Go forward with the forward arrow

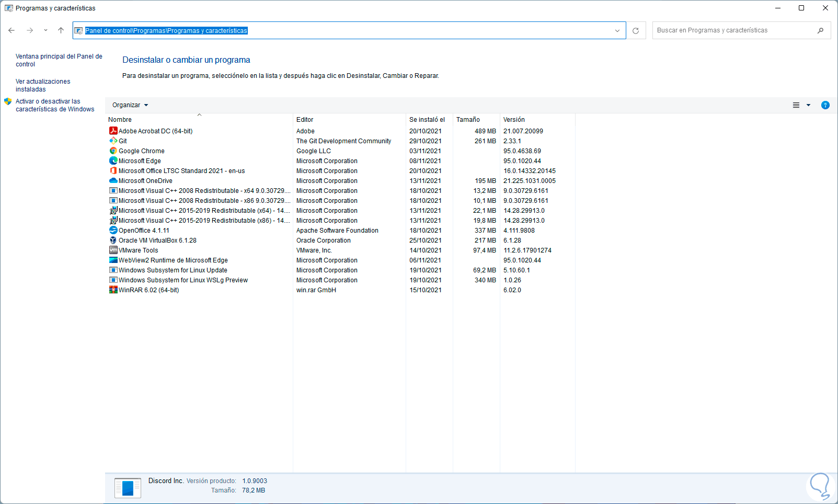pyautogui.click(x=30, y=30)
